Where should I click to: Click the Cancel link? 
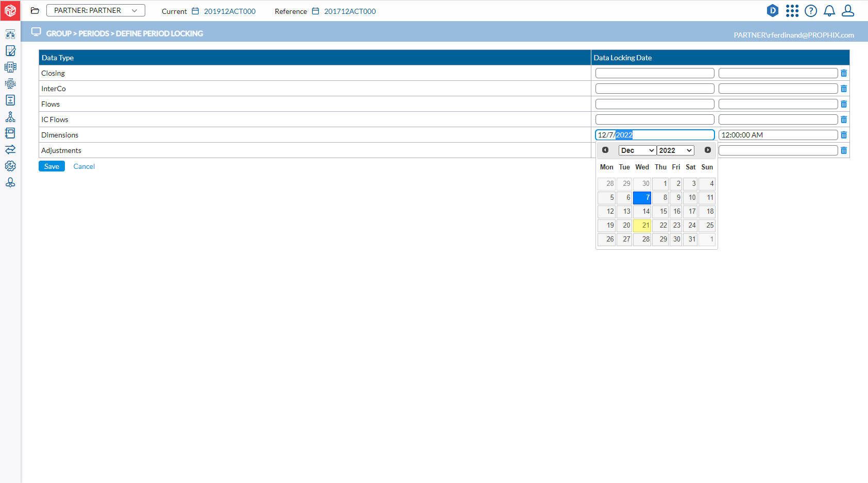(84, 166)
